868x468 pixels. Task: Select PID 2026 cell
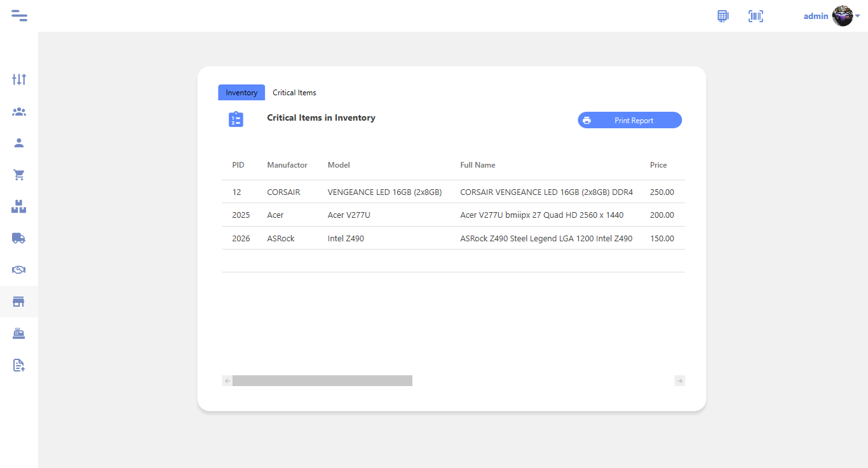pos(241,239)
